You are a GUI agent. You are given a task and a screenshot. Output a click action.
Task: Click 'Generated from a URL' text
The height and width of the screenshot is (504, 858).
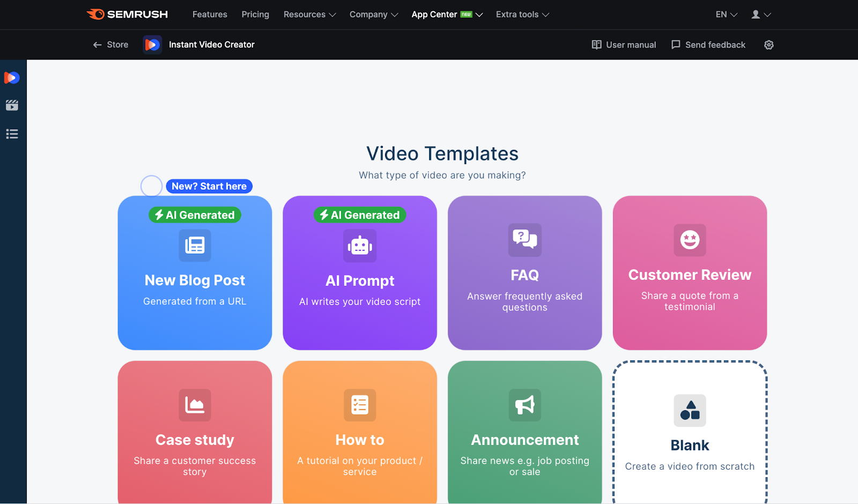[195, 301]
